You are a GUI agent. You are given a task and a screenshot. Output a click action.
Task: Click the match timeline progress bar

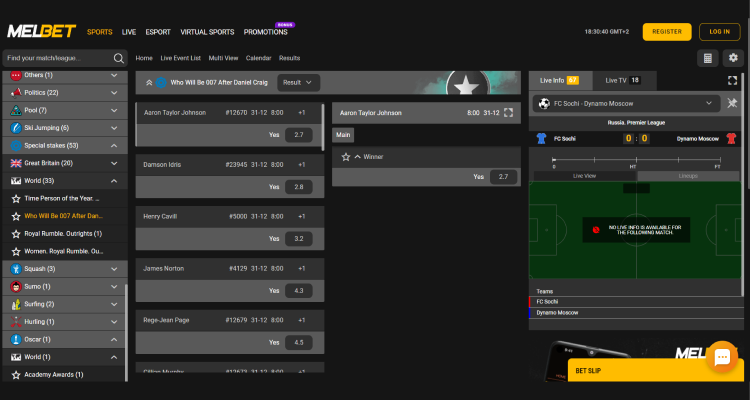pos(636,160)
